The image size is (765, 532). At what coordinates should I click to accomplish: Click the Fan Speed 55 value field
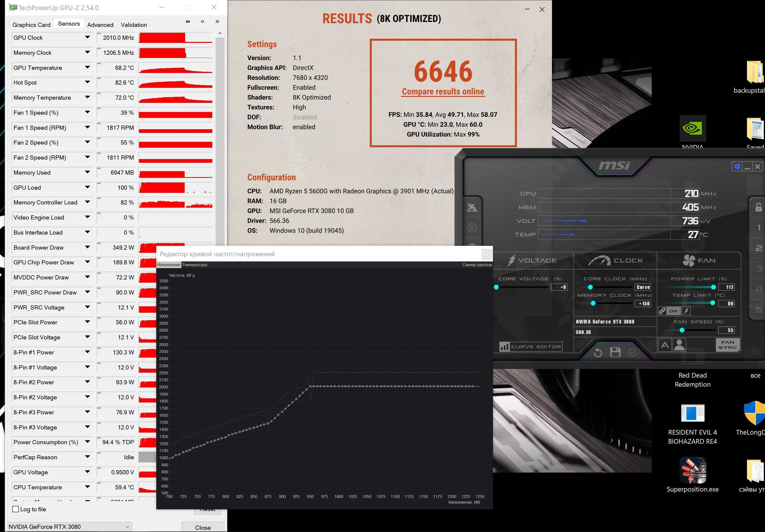(726, 330)
